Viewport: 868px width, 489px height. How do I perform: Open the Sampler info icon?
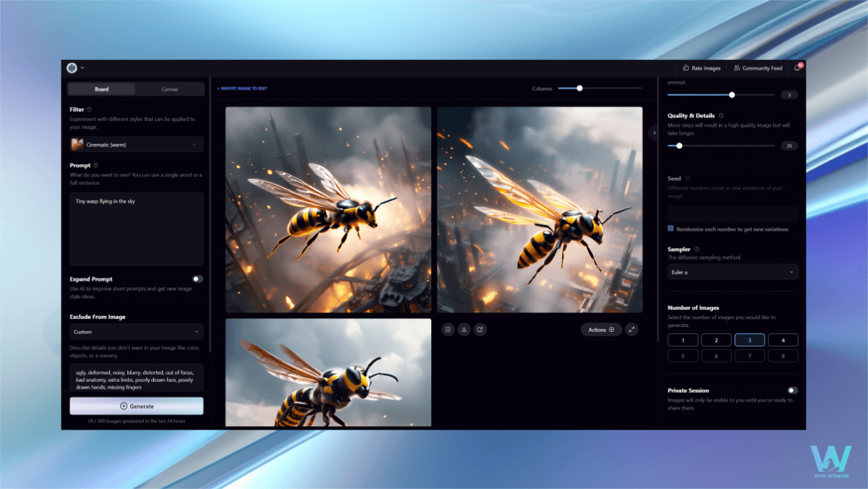697,249
